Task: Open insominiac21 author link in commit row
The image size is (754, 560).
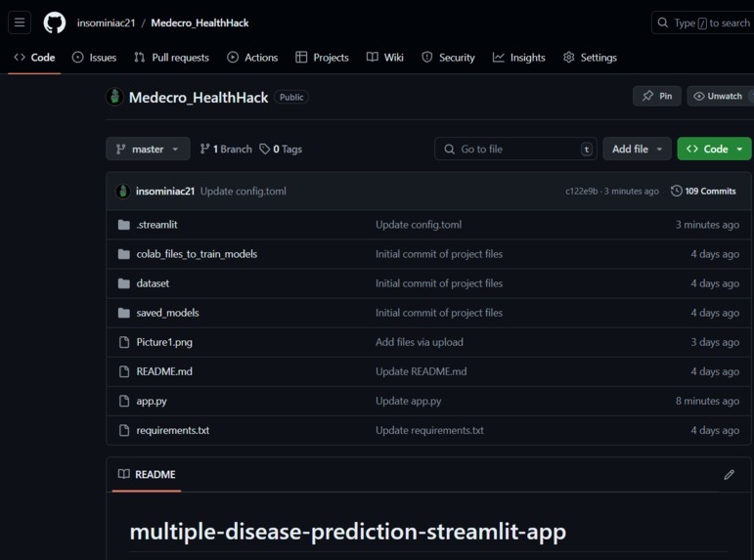Action: [165, 192]
